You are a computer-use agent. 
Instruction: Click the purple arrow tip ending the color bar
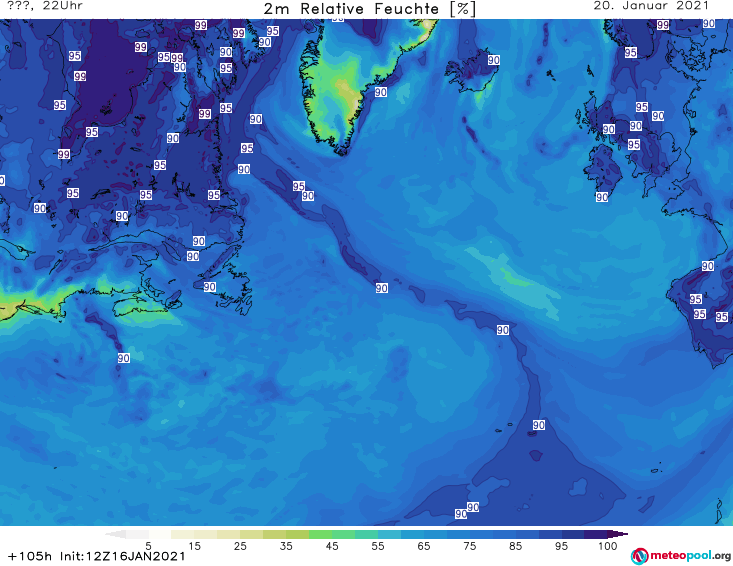618,534
